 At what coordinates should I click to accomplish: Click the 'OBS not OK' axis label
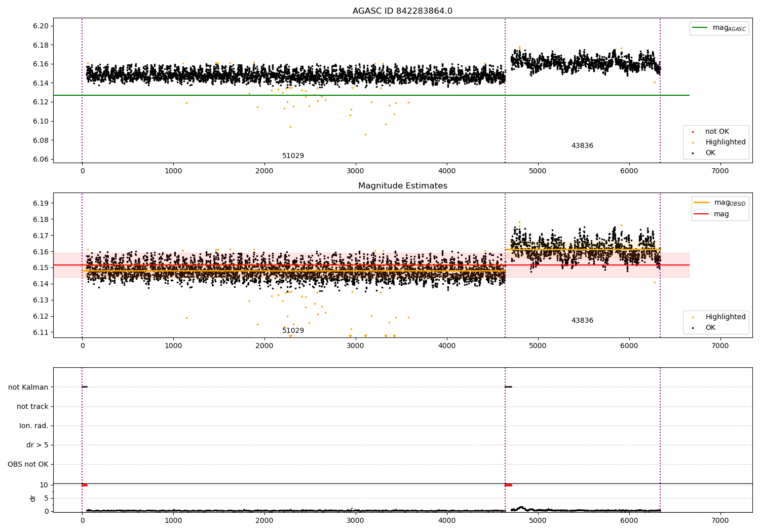[28, 464]
